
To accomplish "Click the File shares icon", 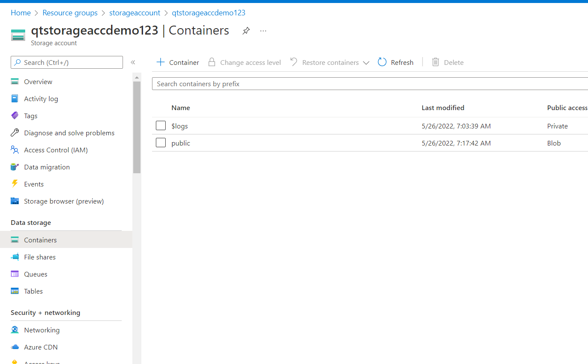I will pos(15,257).
